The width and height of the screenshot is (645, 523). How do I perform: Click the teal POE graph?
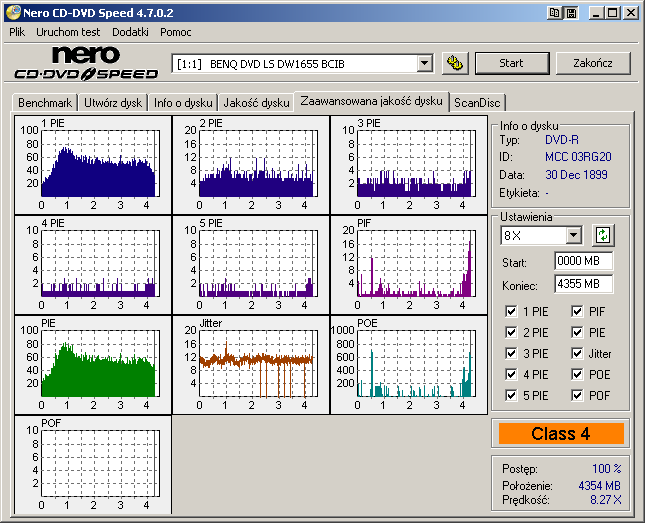tap(409, 365)
